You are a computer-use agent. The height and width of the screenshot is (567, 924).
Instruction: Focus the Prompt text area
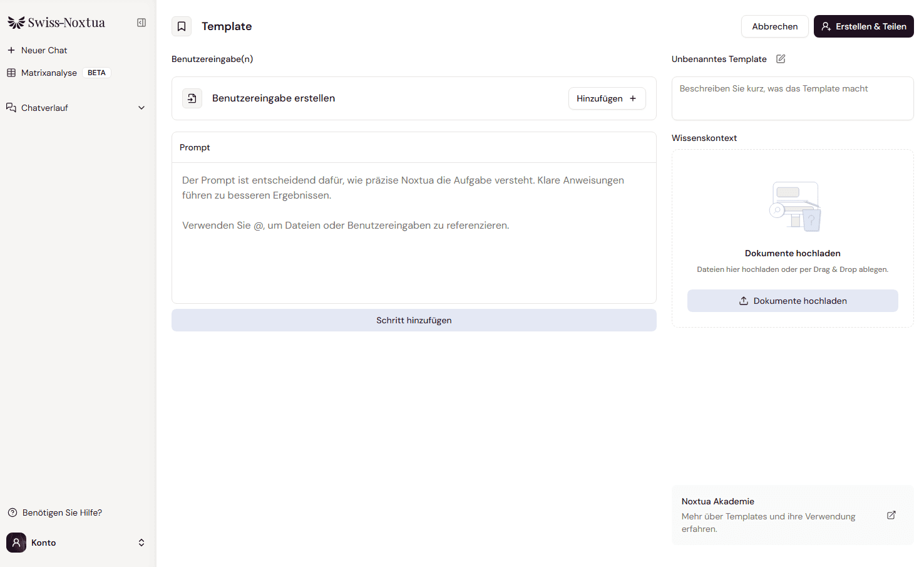(414, 233)
